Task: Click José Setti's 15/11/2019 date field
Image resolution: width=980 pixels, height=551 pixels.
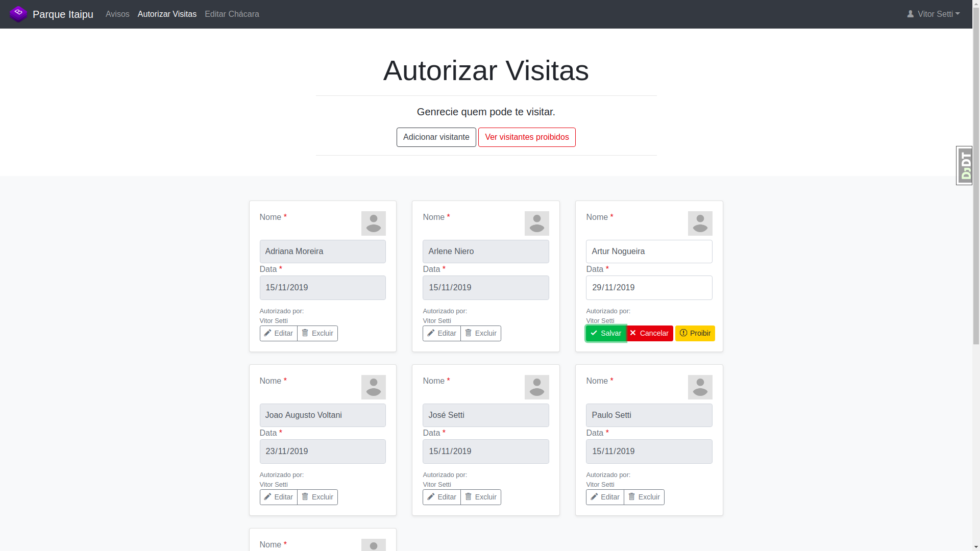Action: pyautogui.click(x=486, y=452)
